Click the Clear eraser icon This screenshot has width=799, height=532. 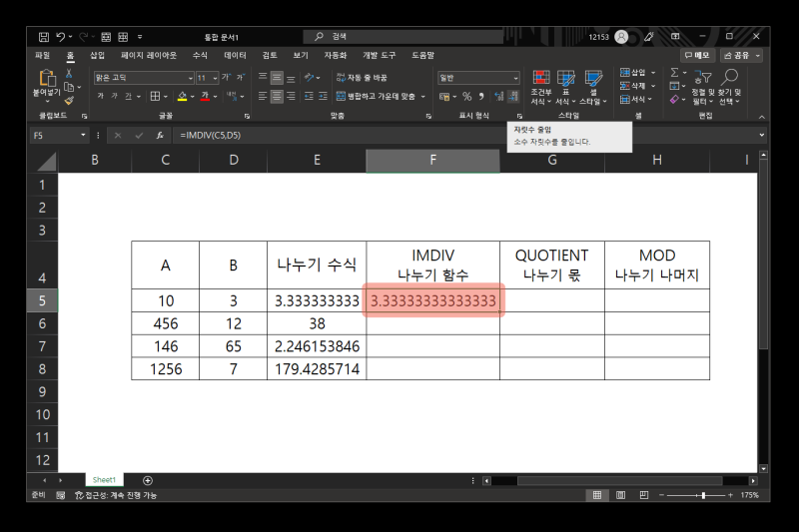click(x=675, y=99)
